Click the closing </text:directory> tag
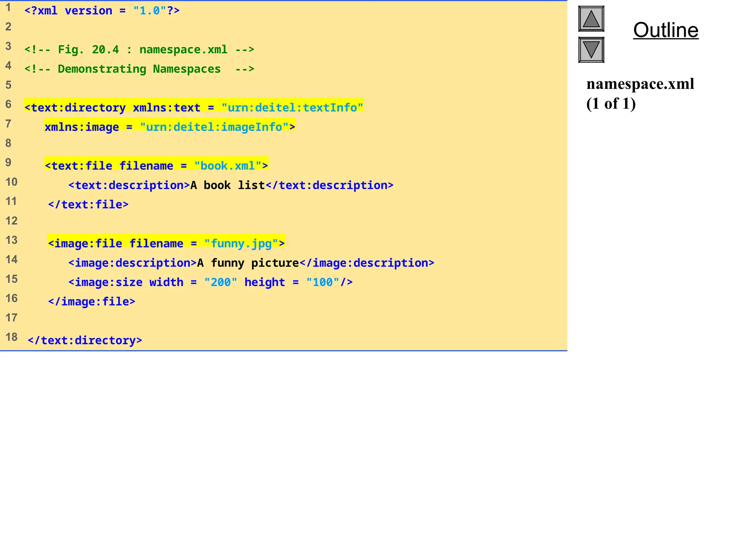Viewport: 747px width, 560px height. click(x=85, y=341)
